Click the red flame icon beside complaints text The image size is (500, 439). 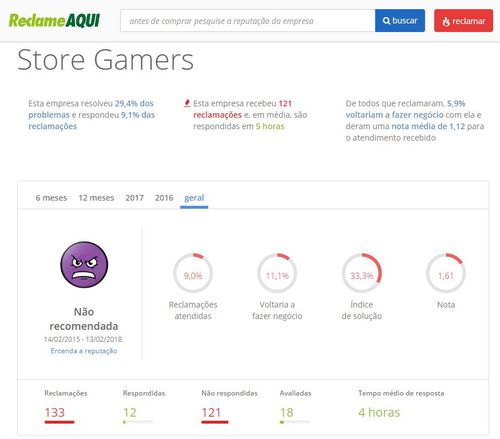coord(187,103)
